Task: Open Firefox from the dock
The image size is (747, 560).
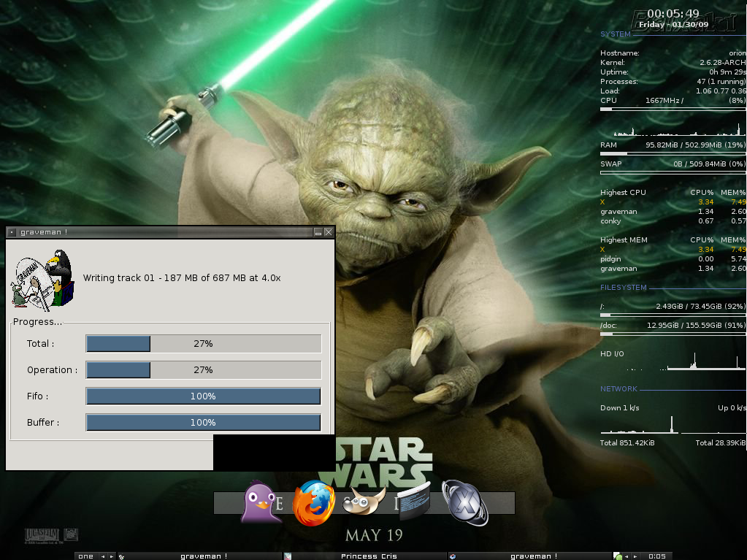Action: click(313, 503)
